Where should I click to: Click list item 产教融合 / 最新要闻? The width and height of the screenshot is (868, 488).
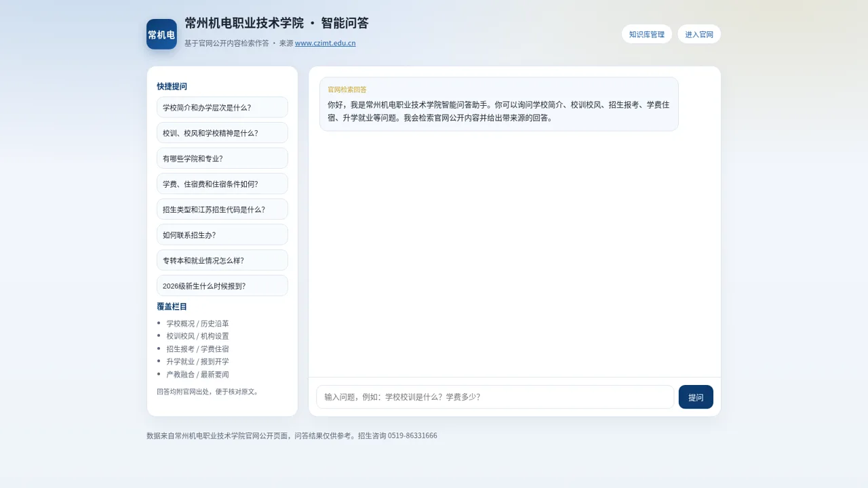click(197, 374)
